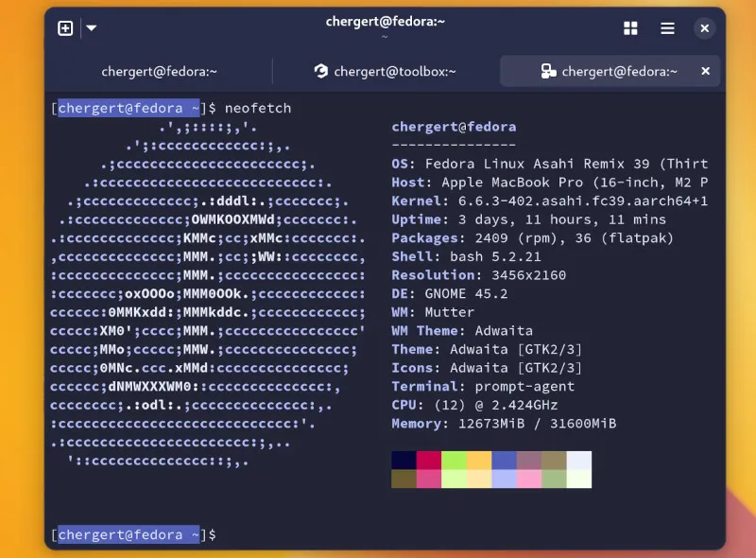Screen dimensions: 756x558
Task: Click the neofetch command text
Action: click(x=258, y=108)
